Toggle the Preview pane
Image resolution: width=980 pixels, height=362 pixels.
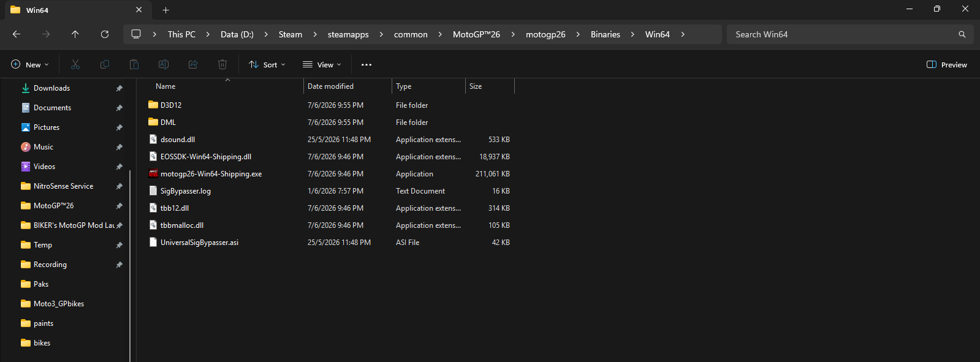click(947, 64)
